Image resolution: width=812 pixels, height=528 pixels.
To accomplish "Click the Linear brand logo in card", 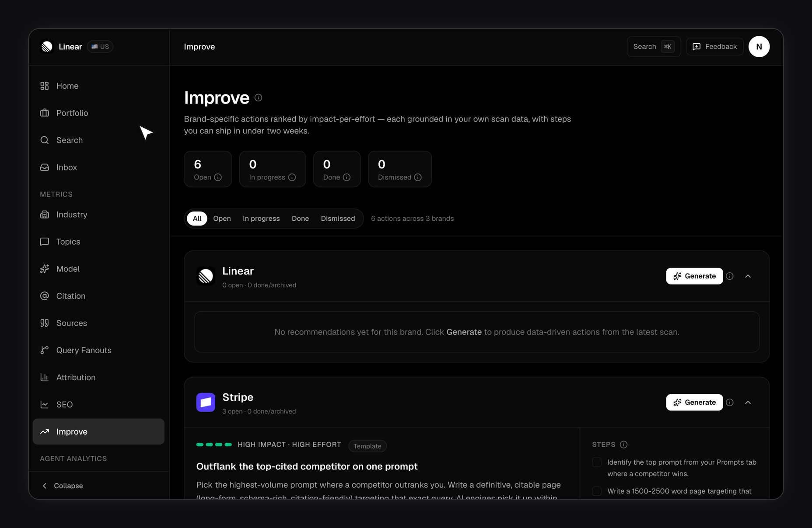I will [206, 276].
